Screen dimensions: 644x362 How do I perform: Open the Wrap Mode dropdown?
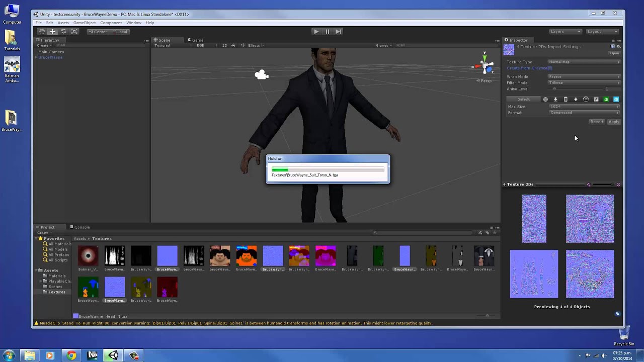584,76
